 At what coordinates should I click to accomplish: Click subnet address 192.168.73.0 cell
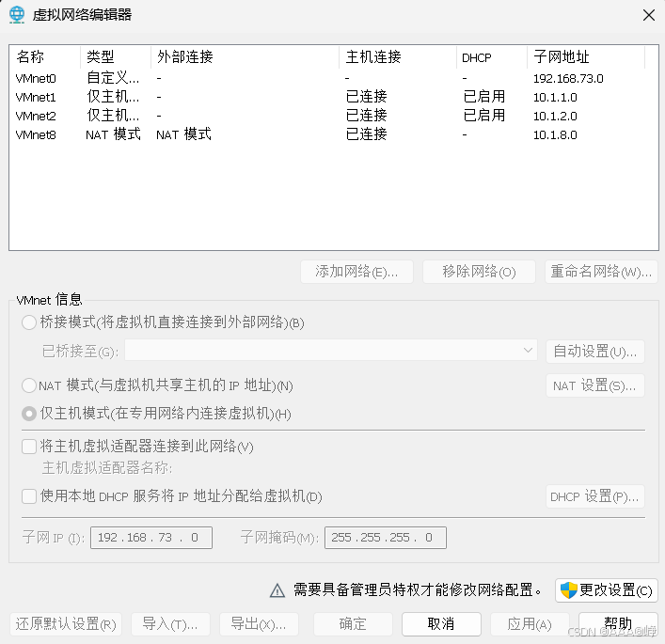pyautogui.click(x=568, y=78)
